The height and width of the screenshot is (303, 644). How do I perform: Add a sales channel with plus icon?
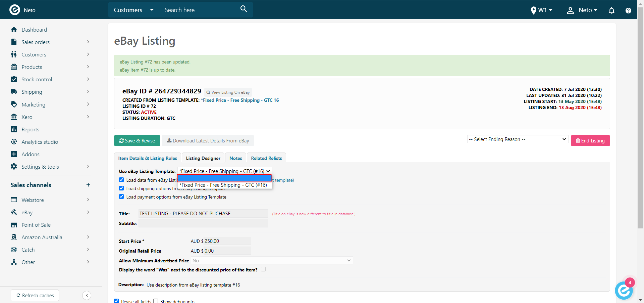click(88, 185)
